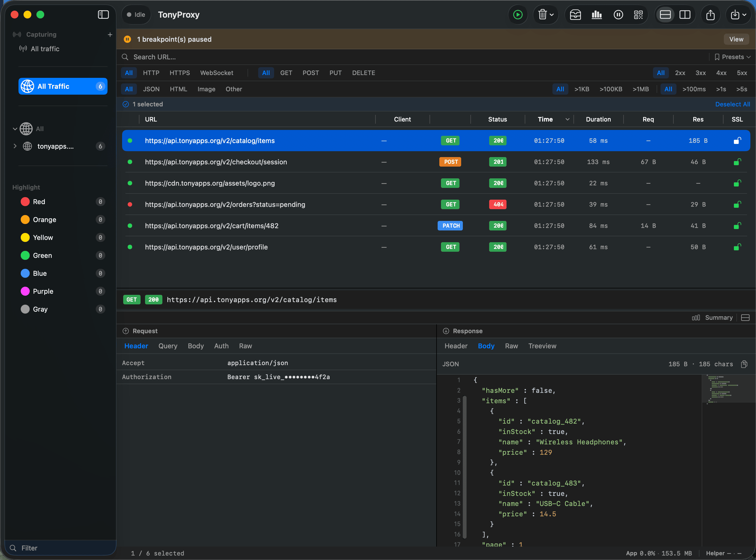Viewport: 756px width, 560px height.
Task: Filter method by DELETE
Action: click(x=363, y=73)
